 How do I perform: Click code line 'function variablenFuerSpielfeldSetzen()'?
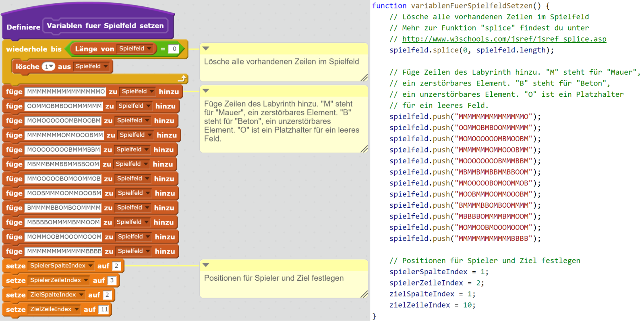[461, 6]
